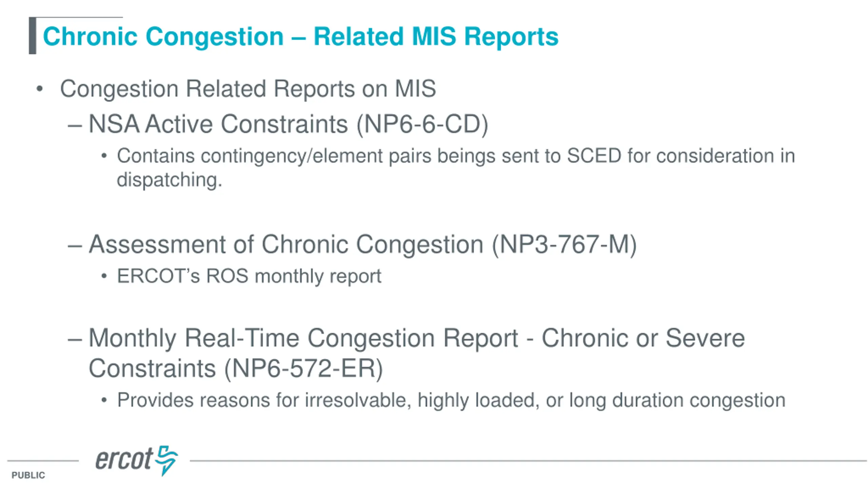Image resolution: width=868 pixels, height=488 pixels.
Task: Click the ERCOT logo at the bottom
Action: point(137,461)
